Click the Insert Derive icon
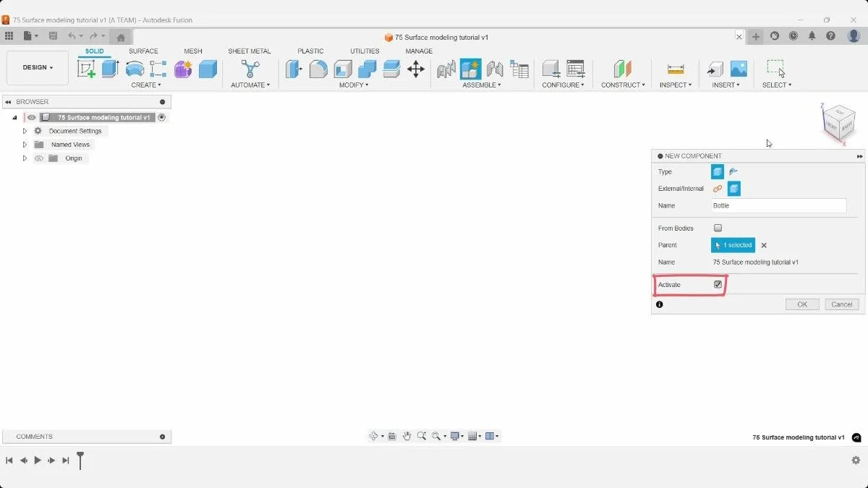This screenshot has height=488, width=868. [x=715, y=69]
